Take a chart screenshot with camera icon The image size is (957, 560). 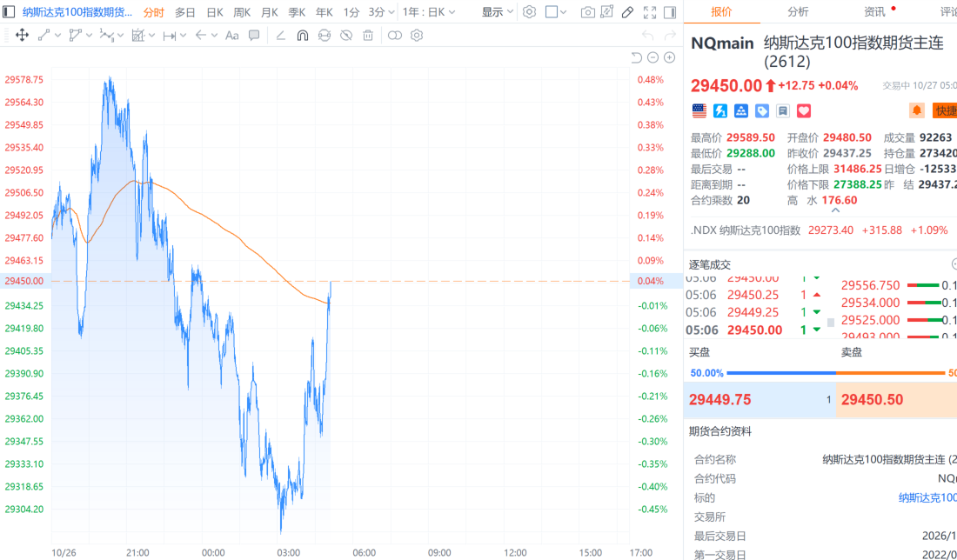587,12
